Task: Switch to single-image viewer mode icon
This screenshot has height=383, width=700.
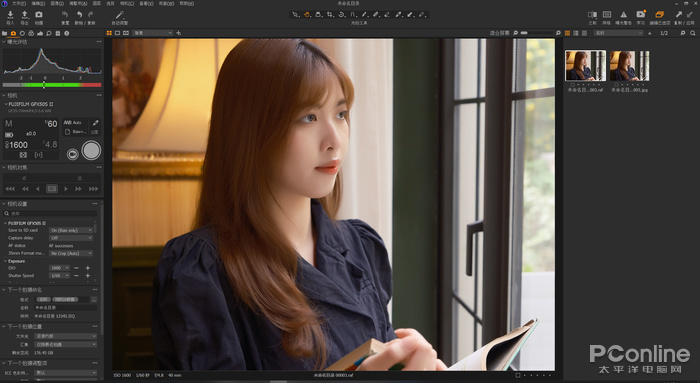Action: pos(117,33)
